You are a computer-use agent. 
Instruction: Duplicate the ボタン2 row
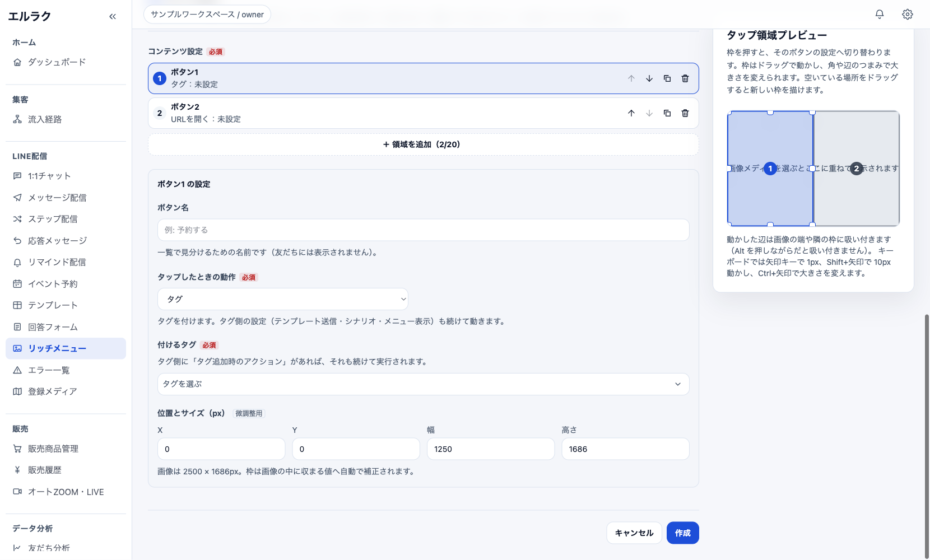pos(667,113)
